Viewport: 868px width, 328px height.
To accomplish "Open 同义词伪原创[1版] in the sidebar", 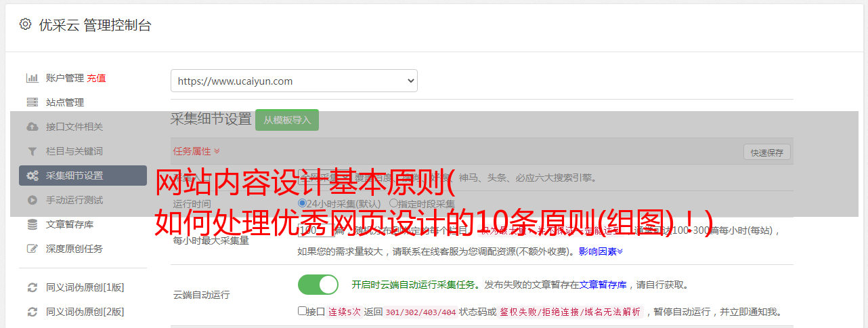I will tap(85, 287).
